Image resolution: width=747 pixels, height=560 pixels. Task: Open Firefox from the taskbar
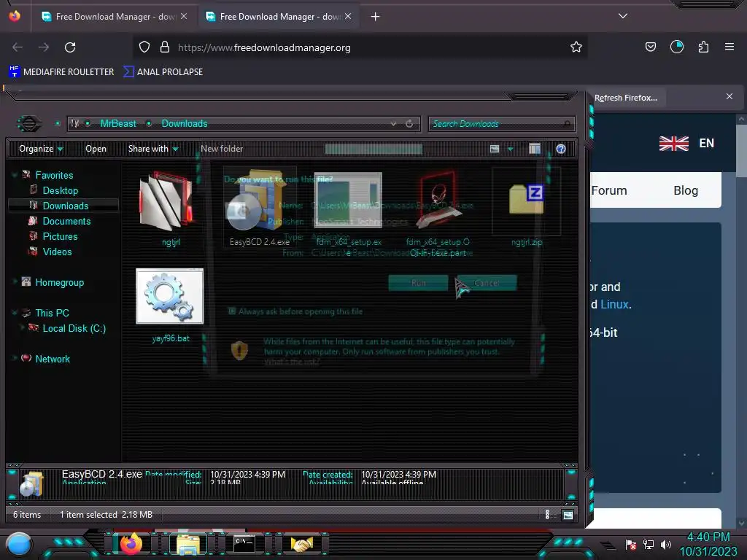(131, 544)
